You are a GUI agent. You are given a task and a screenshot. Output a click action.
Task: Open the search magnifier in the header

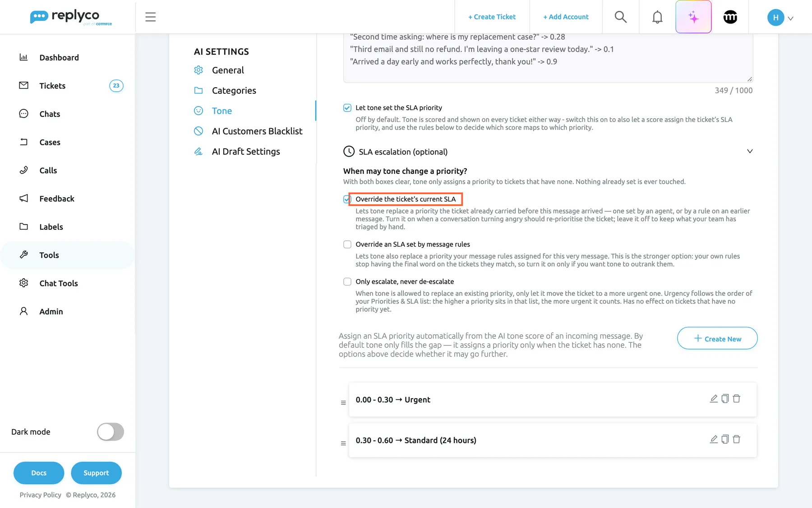pyautogui.click(x=621, y=17)
